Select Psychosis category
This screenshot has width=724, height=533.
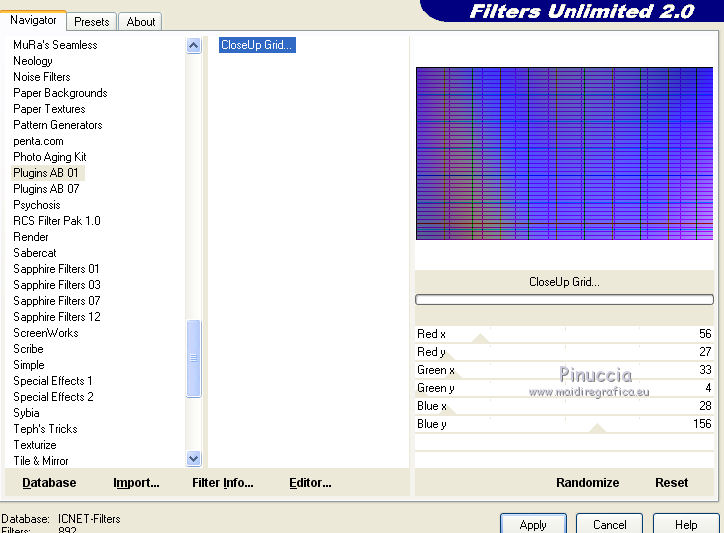36,205
